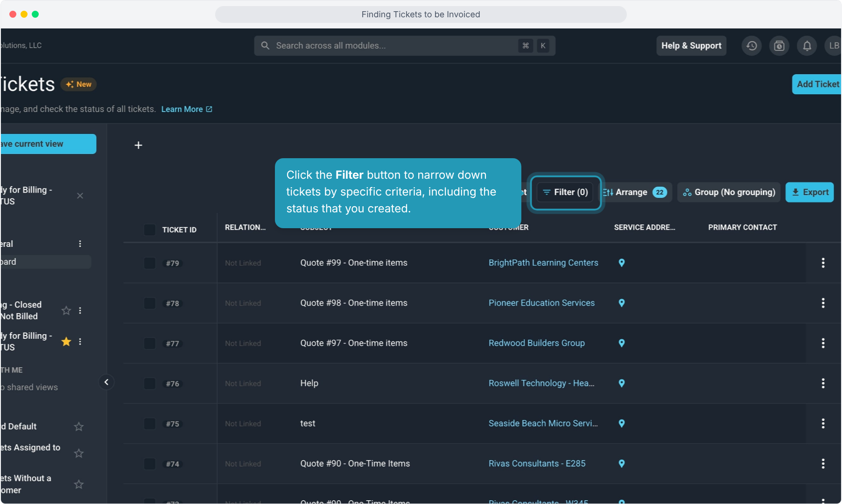Star the Tickets Without a Customer view
Viewport: 842px width, 504px height.
point(79,484)
